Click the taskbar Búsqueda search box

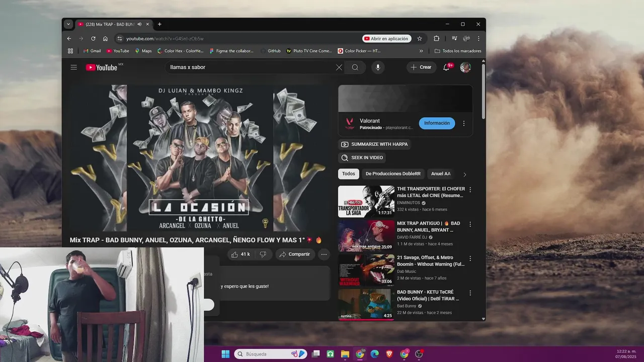[271, 354]
